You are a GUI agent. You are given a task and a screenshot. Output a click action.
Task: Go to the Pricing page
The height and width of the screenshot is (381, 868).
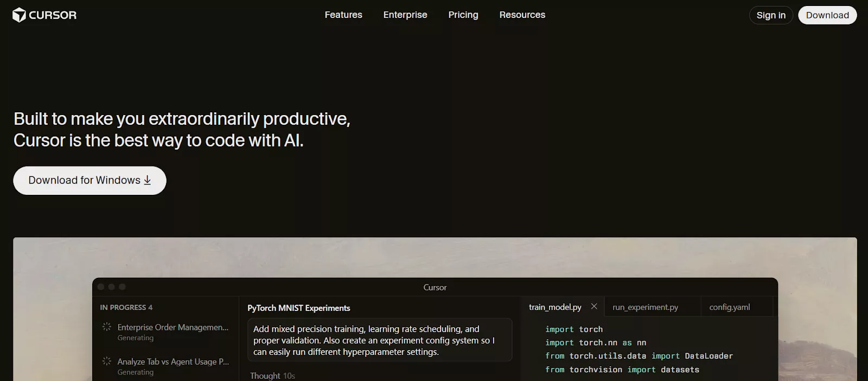pos(463,15)
